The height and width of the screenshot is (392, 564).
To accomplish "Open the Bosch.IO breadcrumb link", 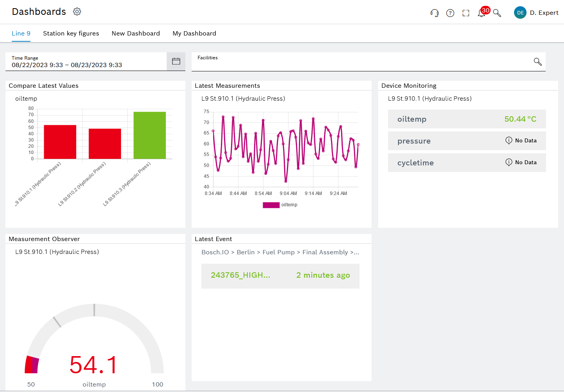I will tap(215, 252).
